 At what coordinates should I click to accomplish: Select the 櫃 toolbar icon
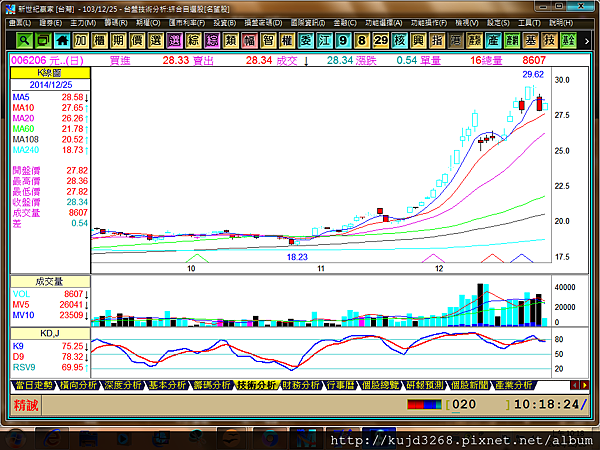click(x=99, y=40)
